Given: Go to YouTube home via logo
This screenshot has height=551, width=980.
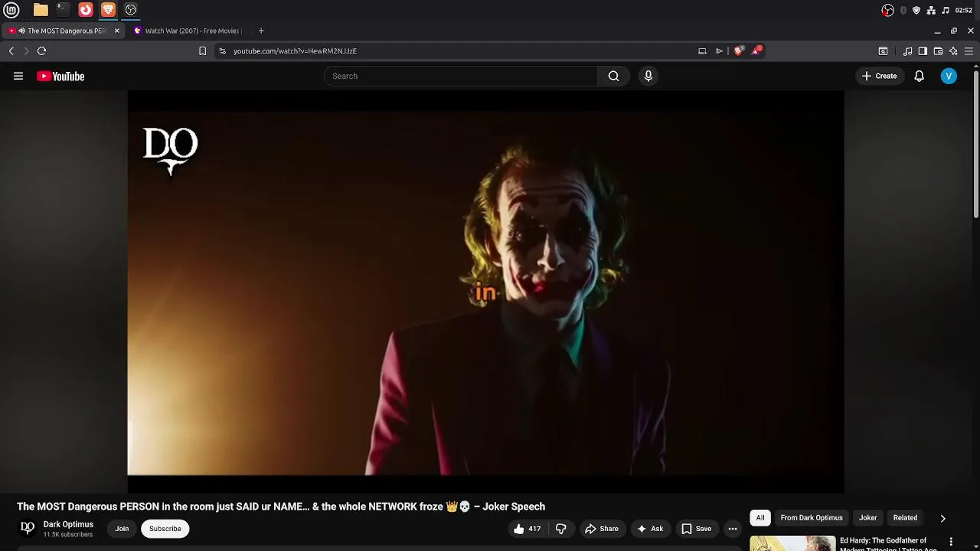Looking at the screenshot, I should click(60, 76).
